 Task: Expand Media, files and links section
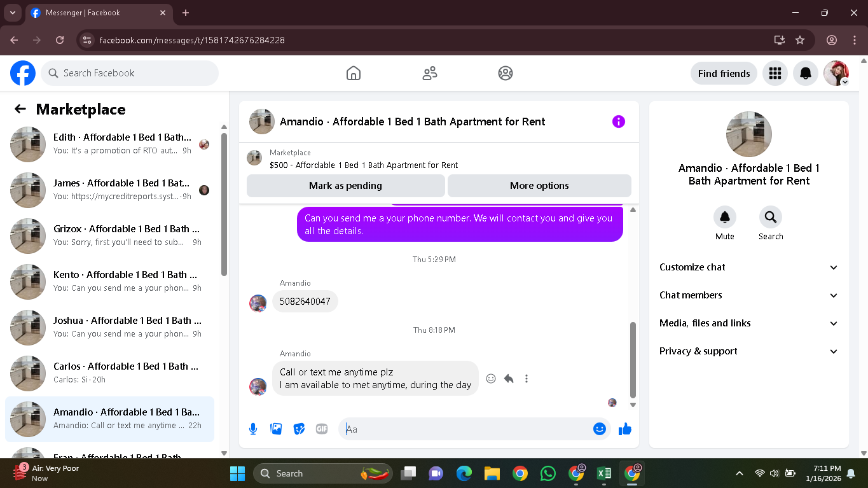click(749, 323)
